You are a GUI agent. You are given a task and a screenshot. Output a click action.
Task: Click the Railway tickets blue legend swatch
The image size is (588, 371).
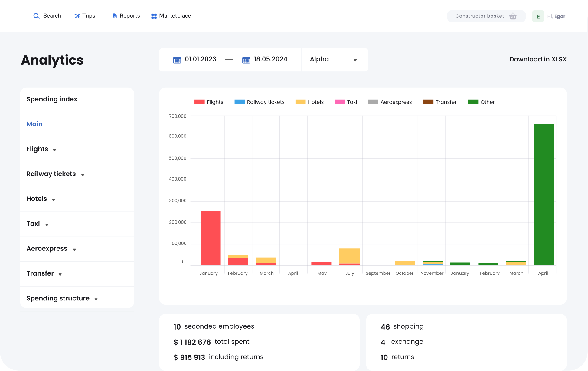pos(240,102)
